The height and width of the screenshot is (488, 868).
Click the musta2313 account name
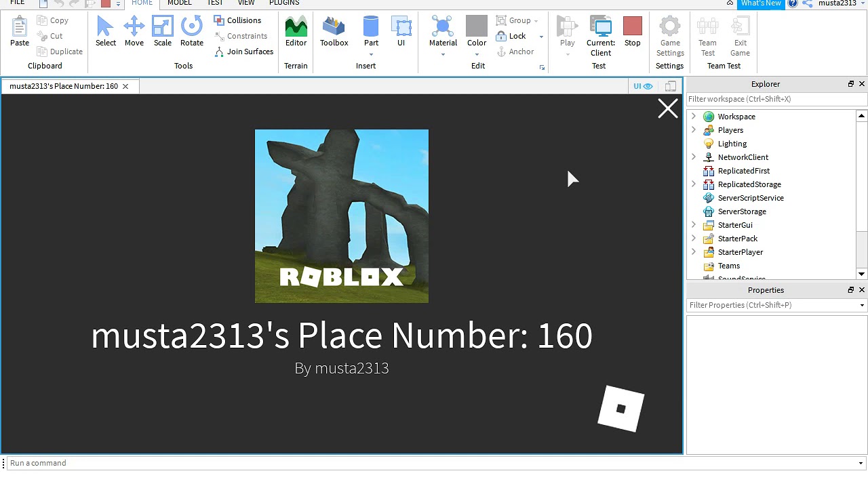837,3
